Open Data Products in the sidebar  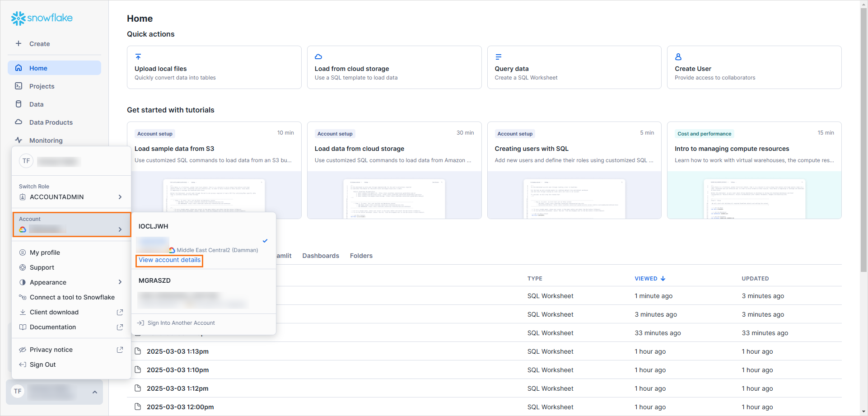click(x=54, y=122)
